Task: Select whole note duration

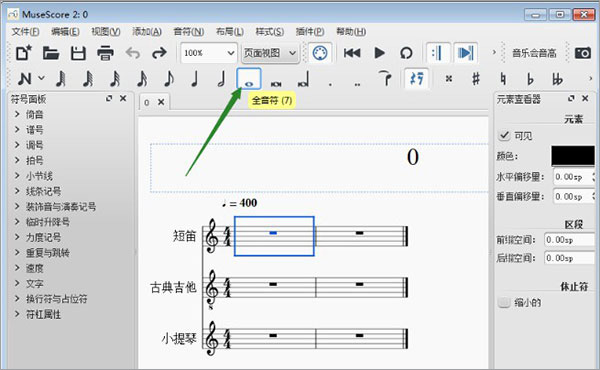Action: click(x=249, y=79)
